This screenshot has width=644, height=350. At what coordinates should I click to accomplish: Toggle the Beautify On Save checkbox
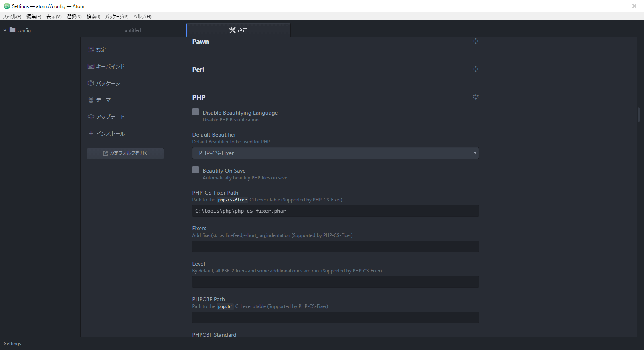pyautogui.click(x=196, y=170)
